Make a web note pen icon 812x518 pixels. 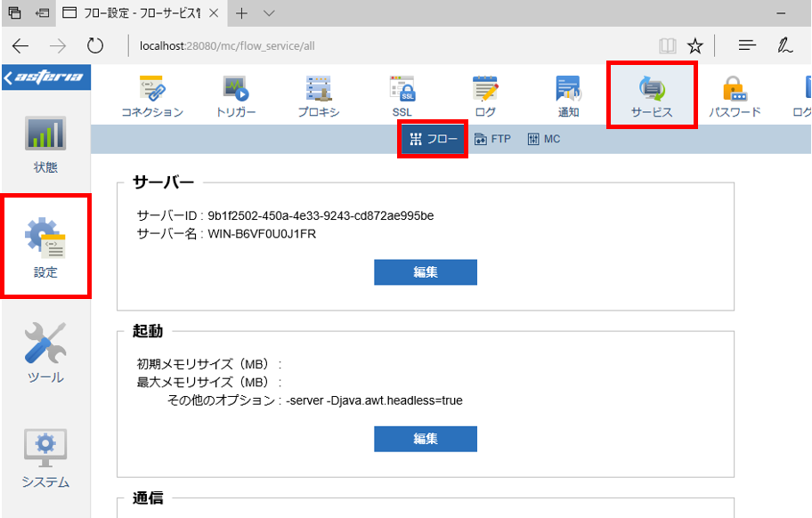tap(784, 46)
